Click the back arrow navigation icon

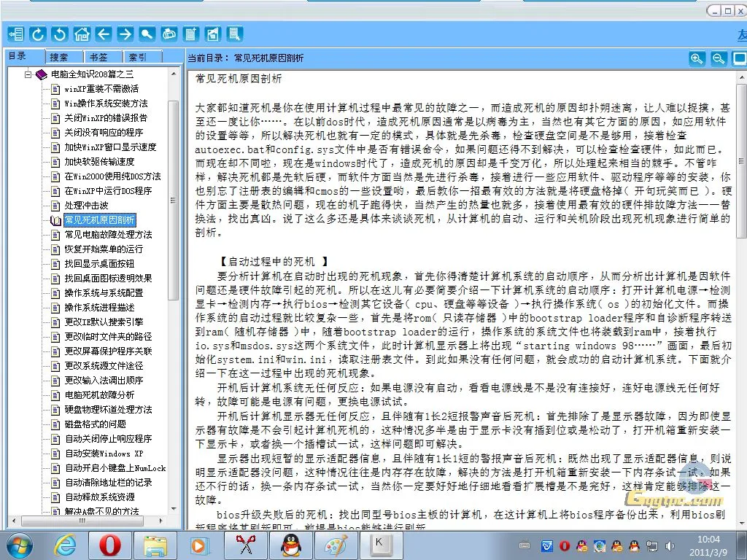(103, 34)
